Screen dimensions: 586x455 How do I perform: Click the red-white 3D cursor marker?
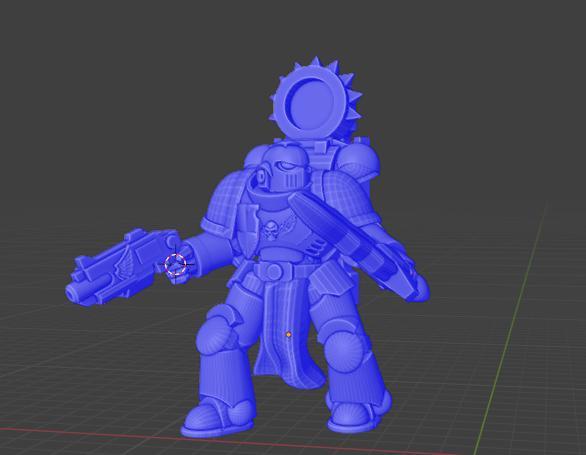175,264
